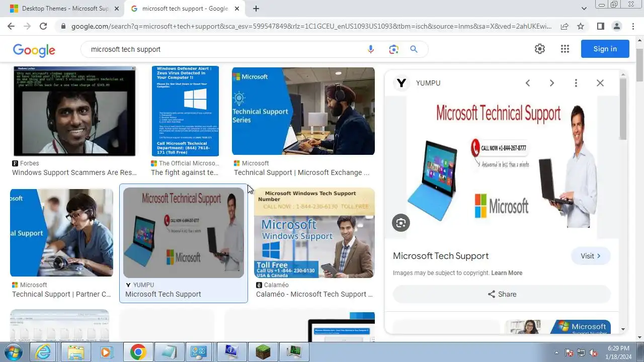This screenshot has width=644, height=362.
Task: Open Windows Explorer folder on taskbar
Action: 75,352
